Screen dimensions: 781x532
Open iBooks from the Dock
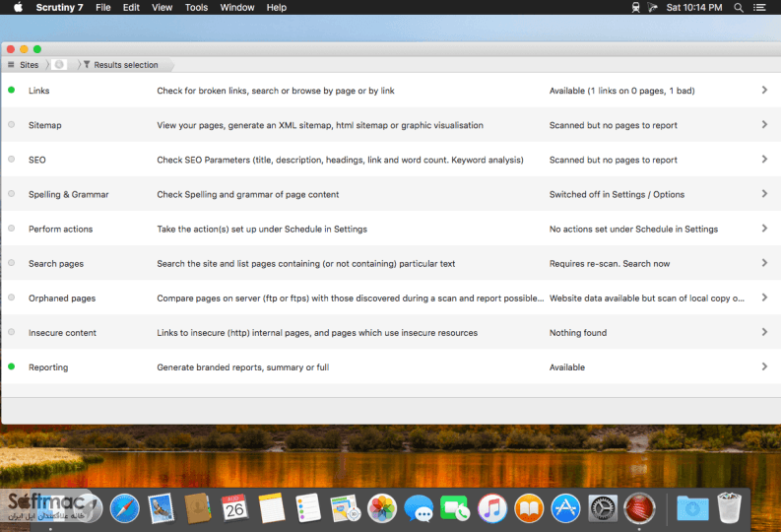[x=529, y=508]
